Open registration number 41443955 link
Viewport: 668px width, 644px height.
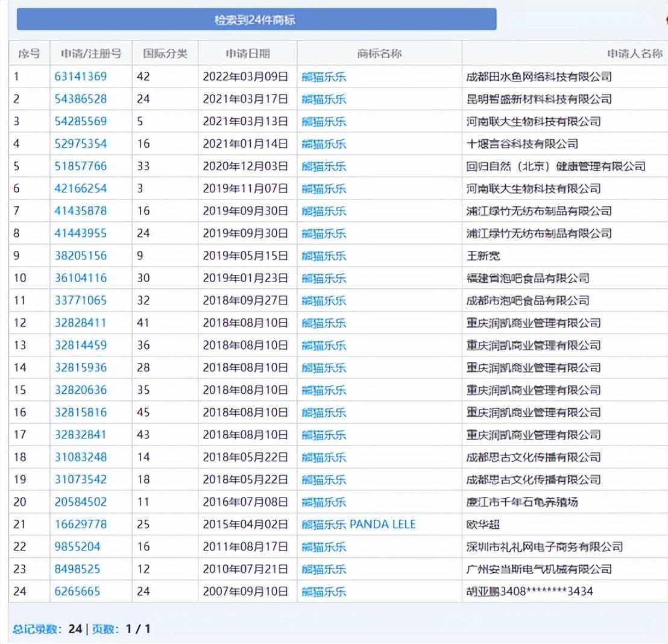tap(81, 233)
